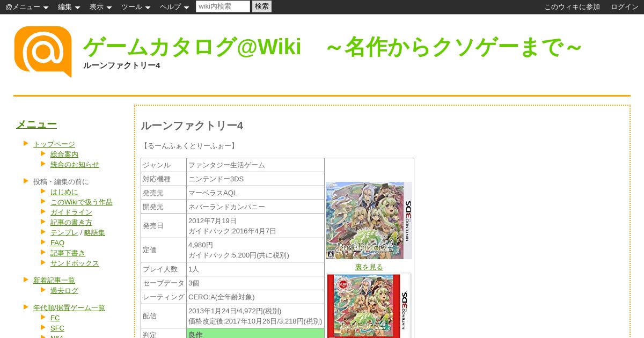Select the 4,980円 price text
This screenshot has height=338, width=644.
201,245
